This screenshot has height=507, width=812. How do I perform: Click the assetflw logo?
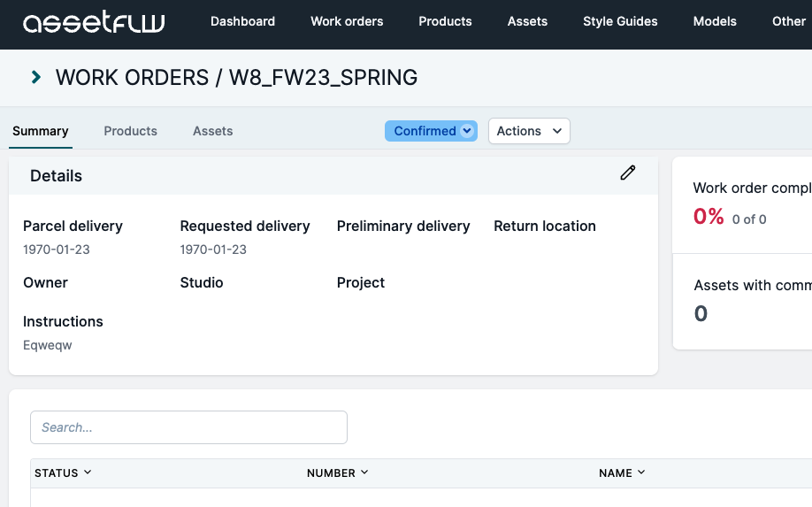click(x=94, y=22)
